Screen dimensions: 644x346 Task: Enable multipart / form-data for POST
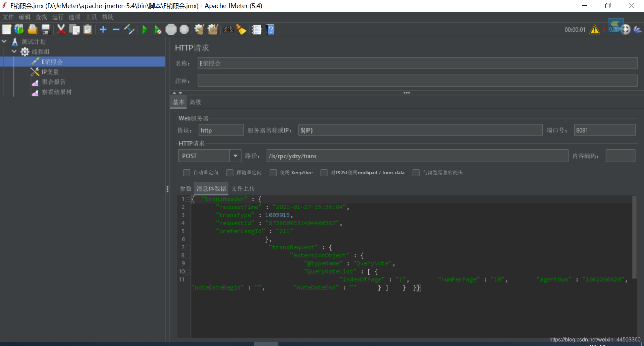click(x=324, y=173)
